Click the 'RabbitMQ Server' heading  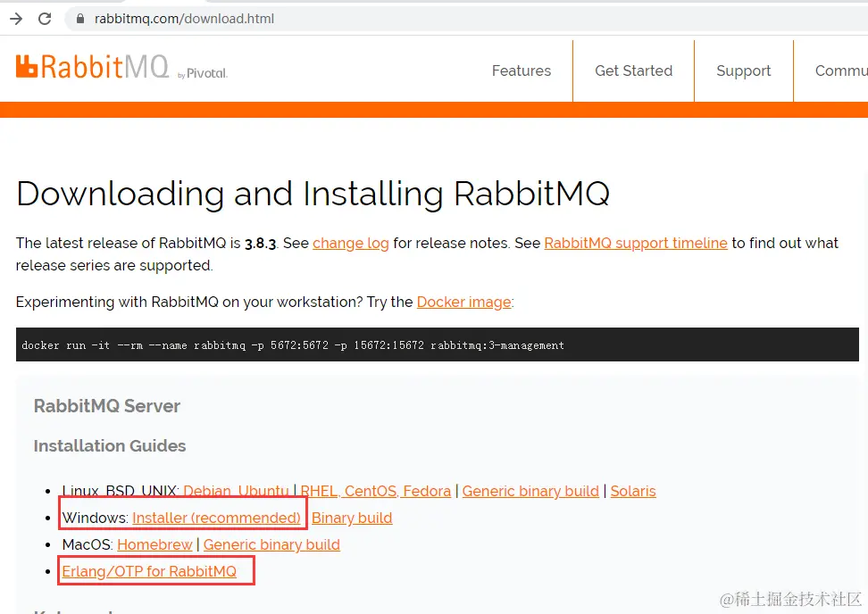[x=107, y=406]
